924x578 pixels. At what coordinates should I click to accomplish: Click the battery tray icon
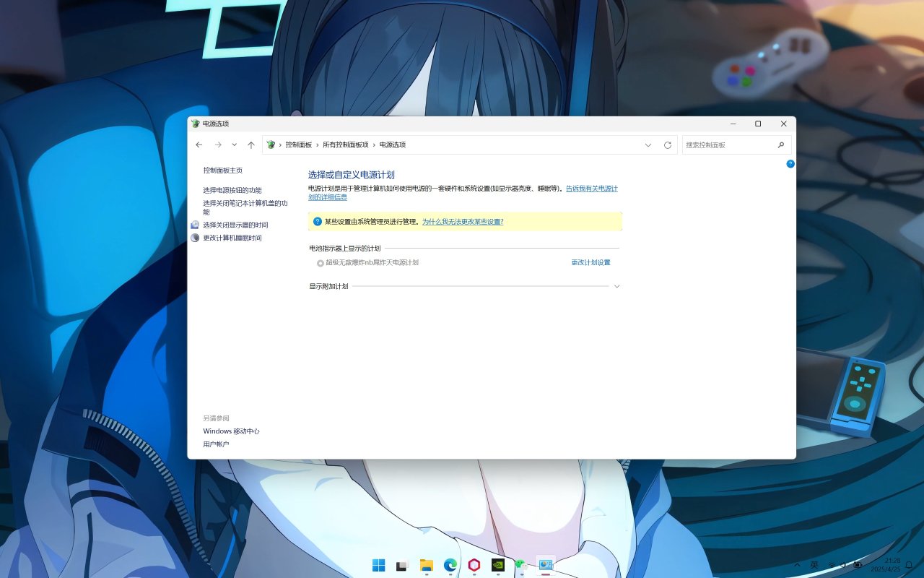[857, 565]
